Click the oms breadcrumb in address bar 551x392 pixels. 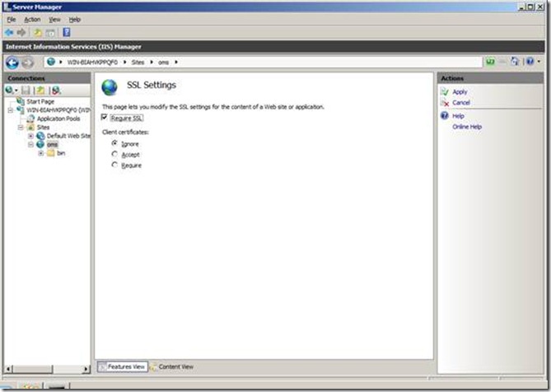163,62
